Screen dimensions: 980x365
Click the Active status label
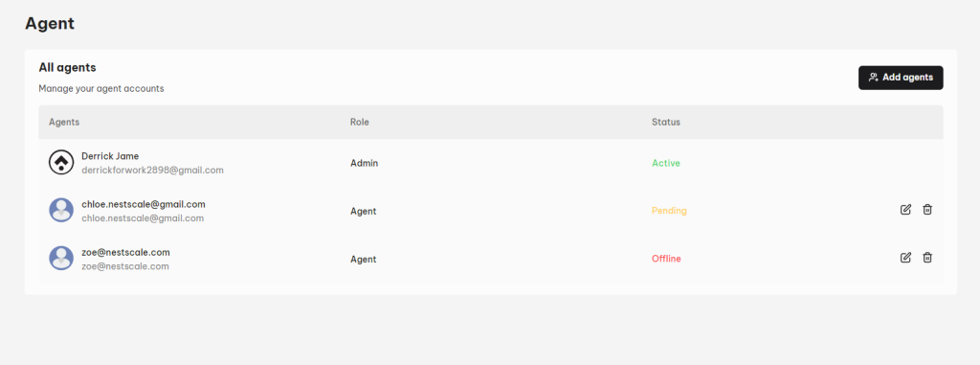coord(666,163)
